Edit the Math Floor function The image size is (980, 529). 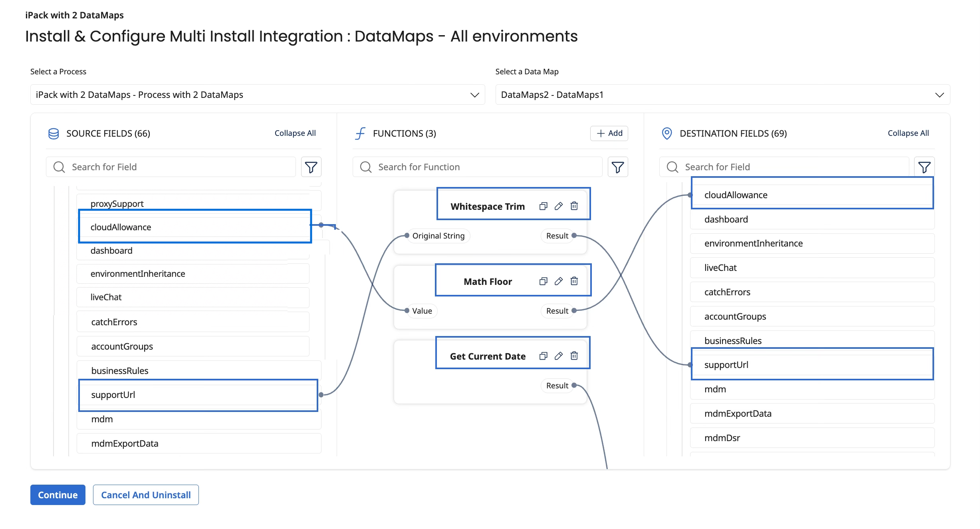click(559, 281)
